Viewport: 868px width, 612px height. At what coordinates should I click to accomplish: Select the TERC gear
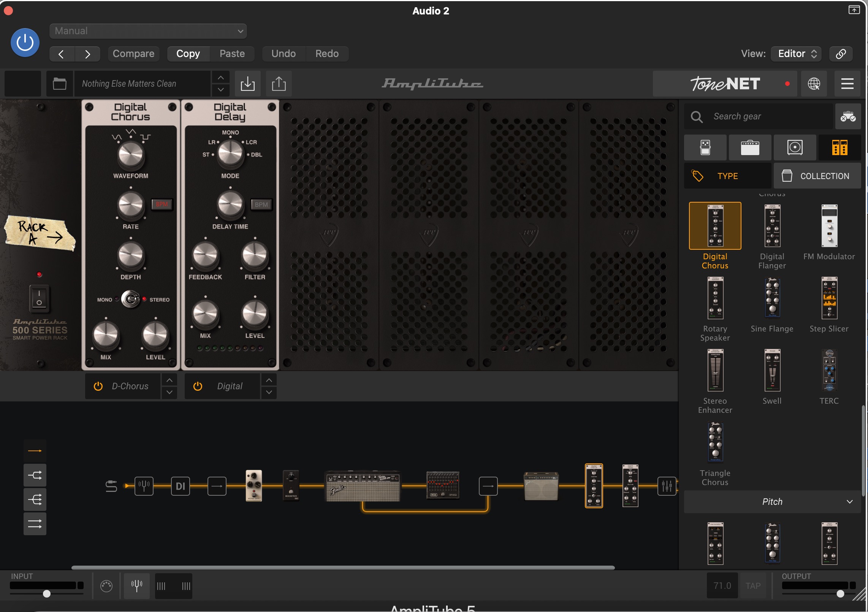coord(829,370)
